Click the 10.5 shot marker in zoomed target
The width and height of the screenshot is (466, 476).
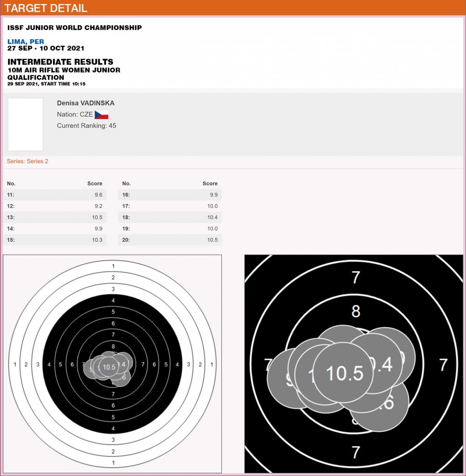click(x=344, y=373)
